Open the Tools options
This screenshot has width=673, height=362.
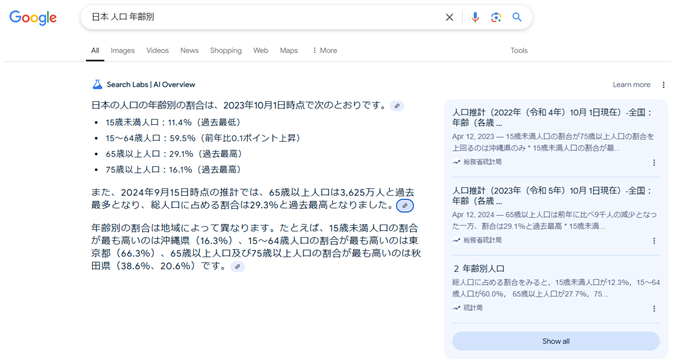[x=519, y=51]
